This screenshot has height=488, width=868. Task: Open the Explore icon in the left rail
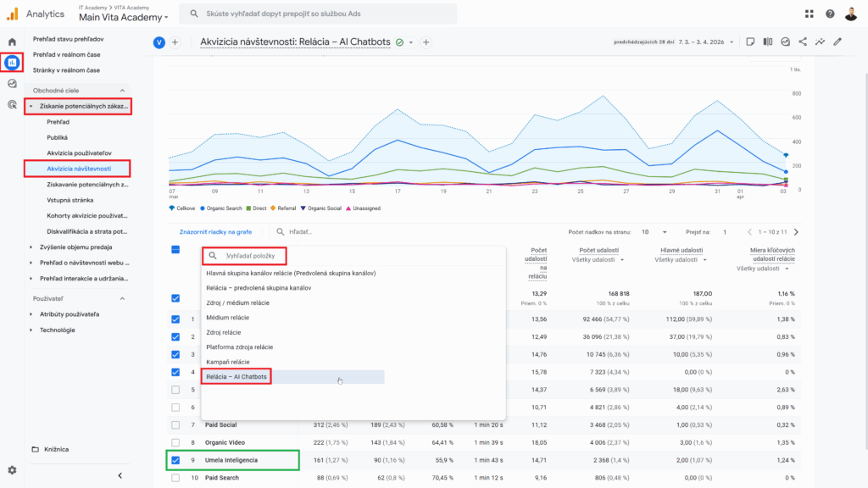point(12,84)
